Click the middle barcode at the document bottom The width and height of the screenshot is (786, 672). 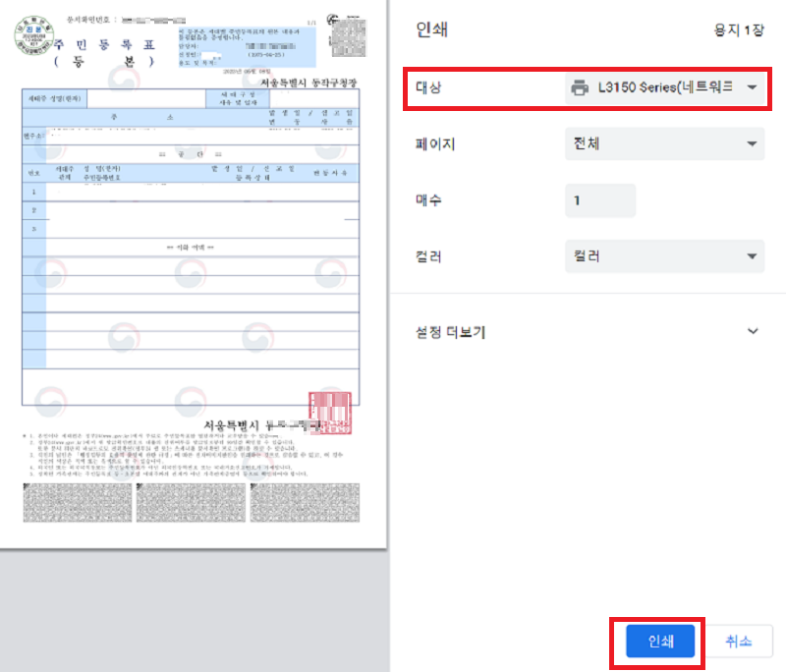click(191, 501)
